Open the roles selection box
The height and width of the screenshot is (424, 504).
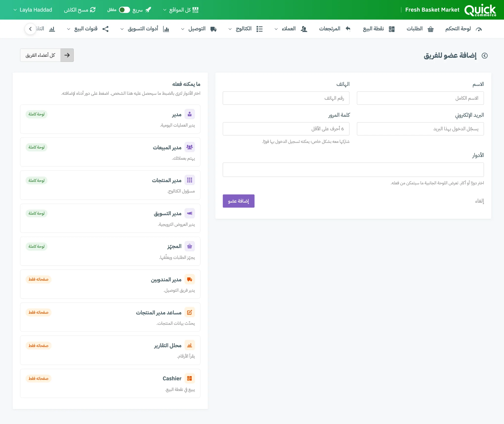353,170
